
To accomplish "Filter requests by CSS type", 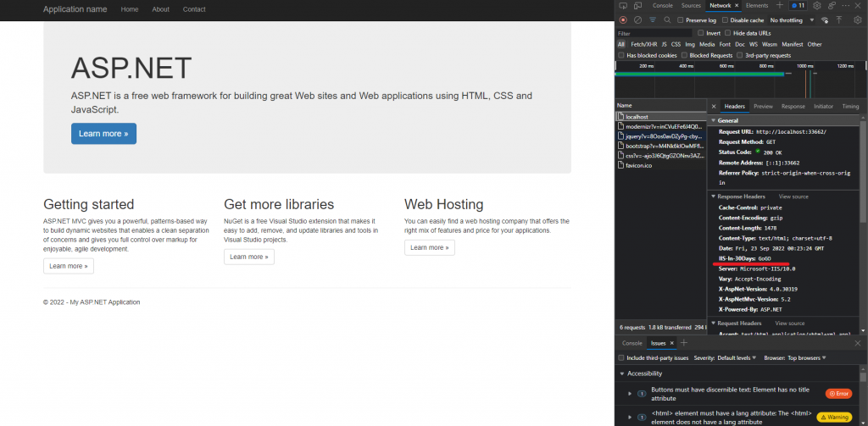I will (x=676, y=44).
